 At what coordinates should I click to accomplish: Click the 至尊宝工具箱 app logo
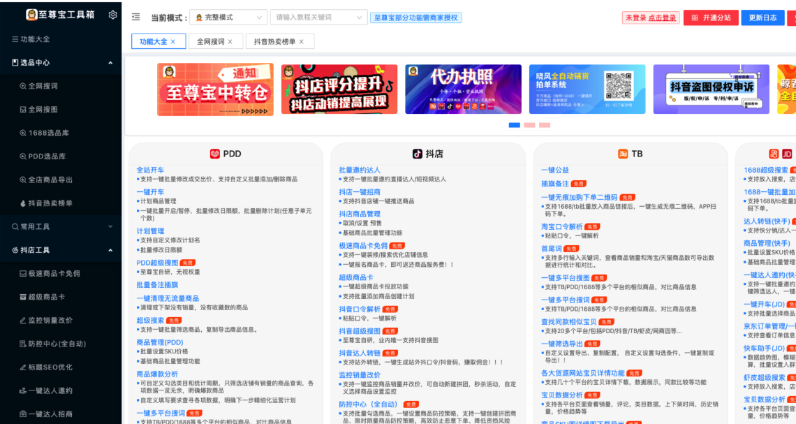31,15
